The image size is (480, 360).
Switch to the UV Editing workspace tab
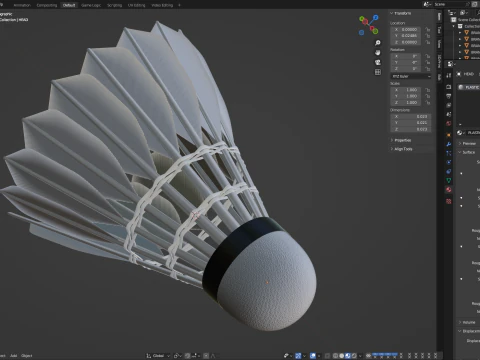tap(137, 5)
